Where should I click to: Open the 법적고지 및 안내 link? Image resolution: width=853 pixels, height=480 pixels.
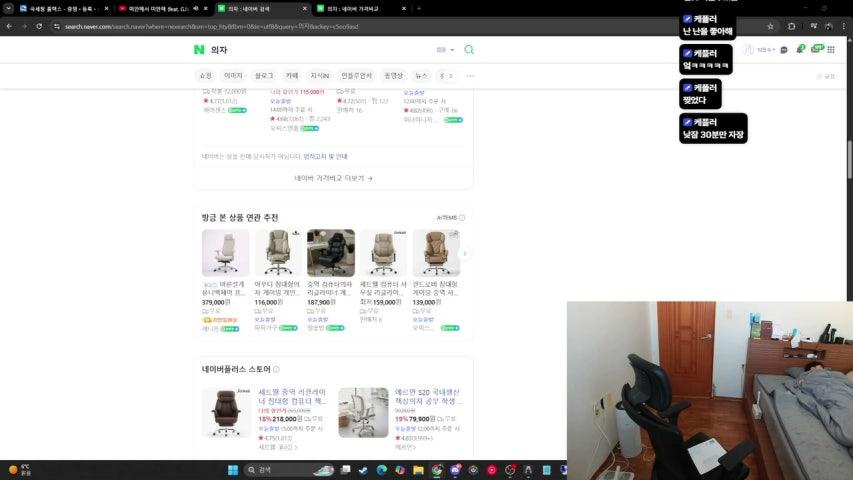(325, 156)
